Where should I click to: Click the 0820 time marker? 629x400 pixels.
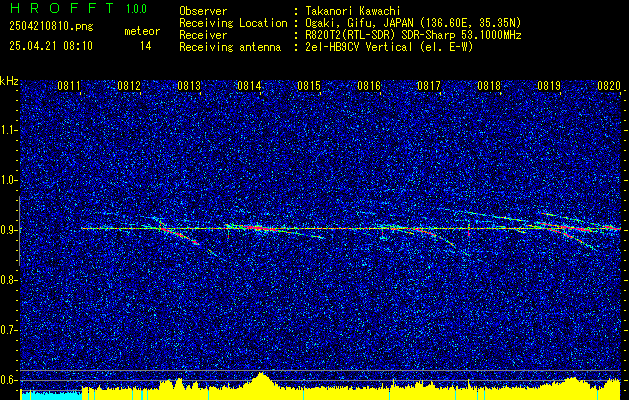[x=609, y=86]
